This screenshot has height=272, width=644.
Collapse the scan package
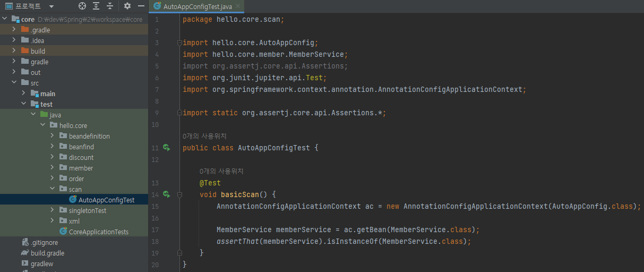click(53, 189)
